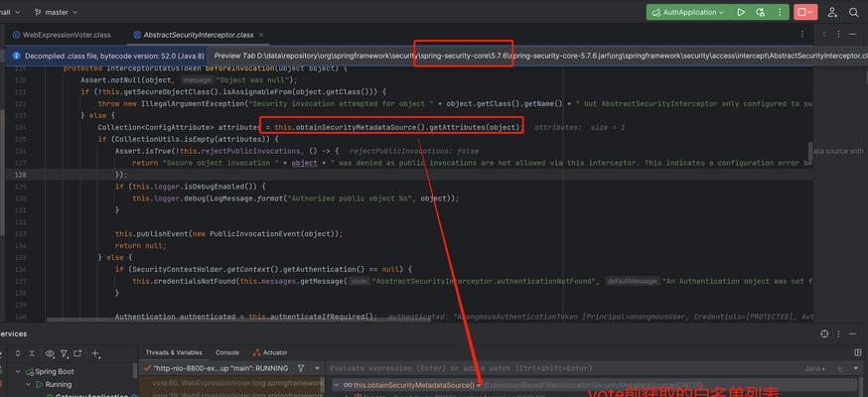Switch to the Console tab

pos(227,352)
